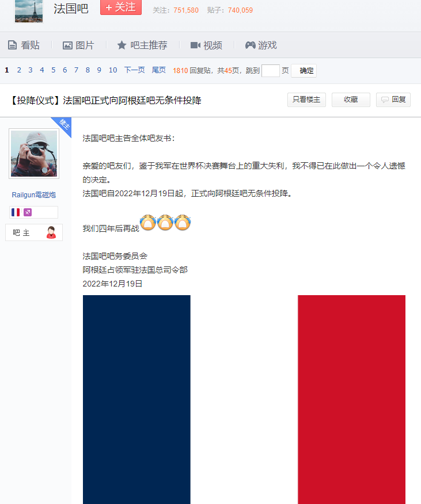Click the speech bubble icon in 回复
421x504 pixels.
(x=385, y=100)
